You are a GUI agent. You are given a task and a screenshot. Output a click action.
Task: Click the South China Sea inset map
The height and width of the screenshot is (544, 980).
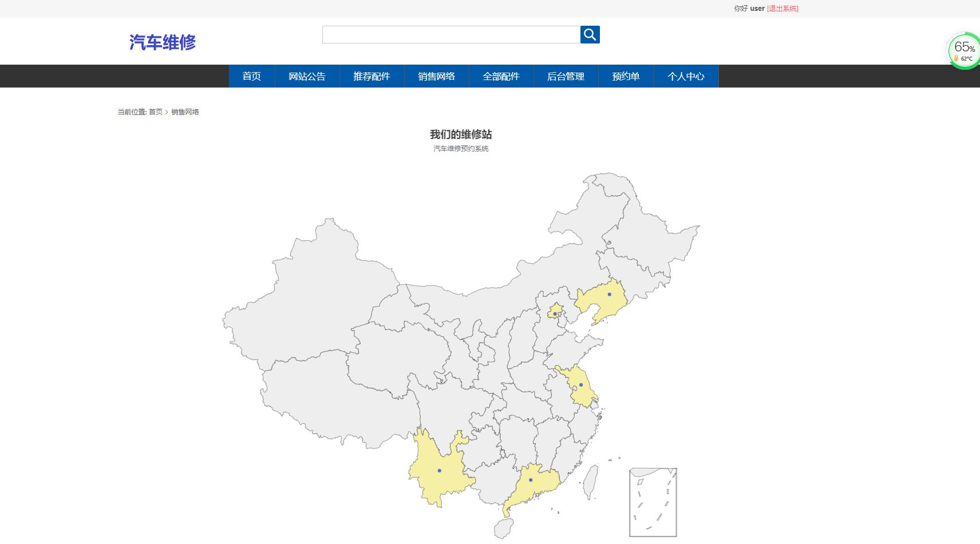point(653,502)
